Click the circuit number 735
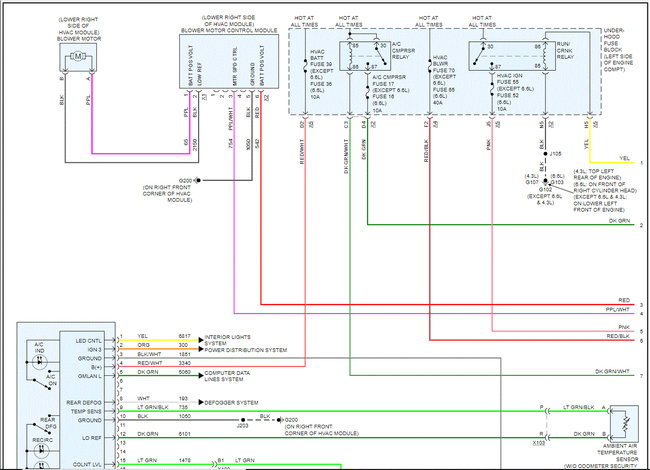 coord(183,407)
